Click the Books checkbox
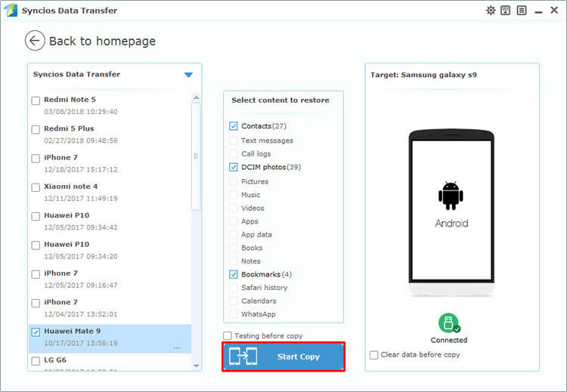 click(234, 248)
